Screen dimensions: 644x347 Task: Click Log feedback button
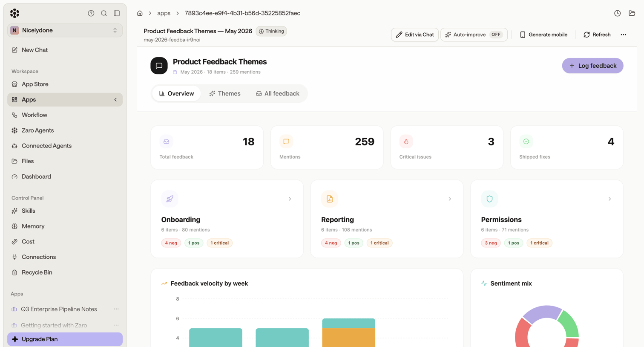pyautogui.click(x=592, y=66)
